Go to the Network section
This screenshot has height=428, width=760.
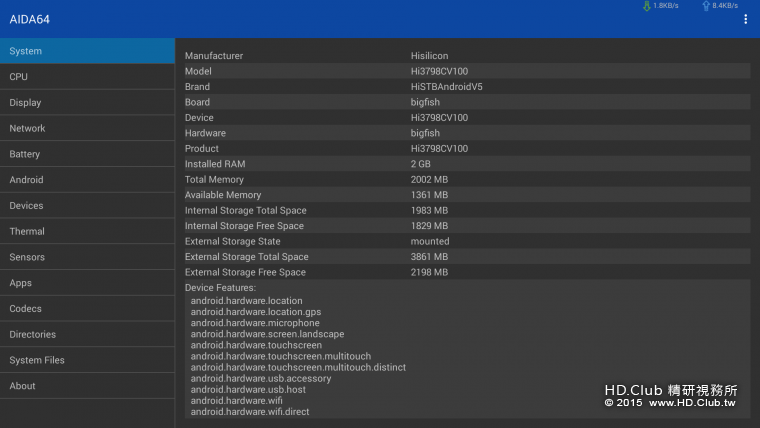(x=87, y=128)
